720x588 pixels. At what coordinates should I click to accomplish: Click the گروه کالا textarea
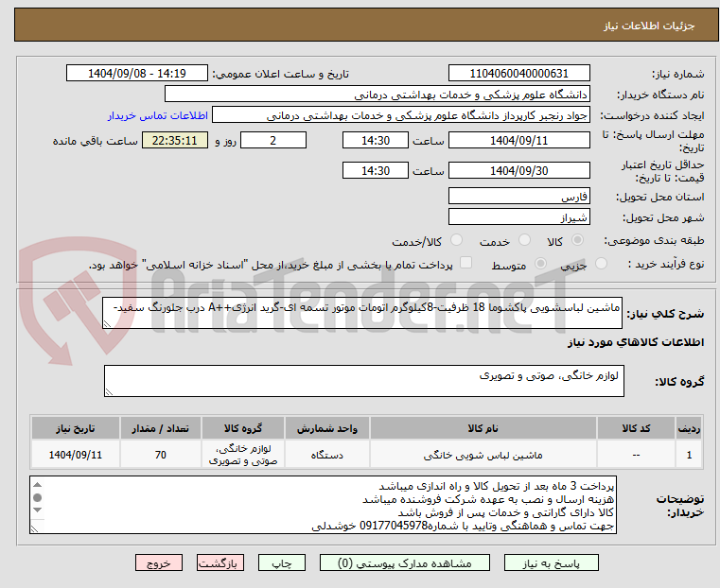tap(363, 381)
